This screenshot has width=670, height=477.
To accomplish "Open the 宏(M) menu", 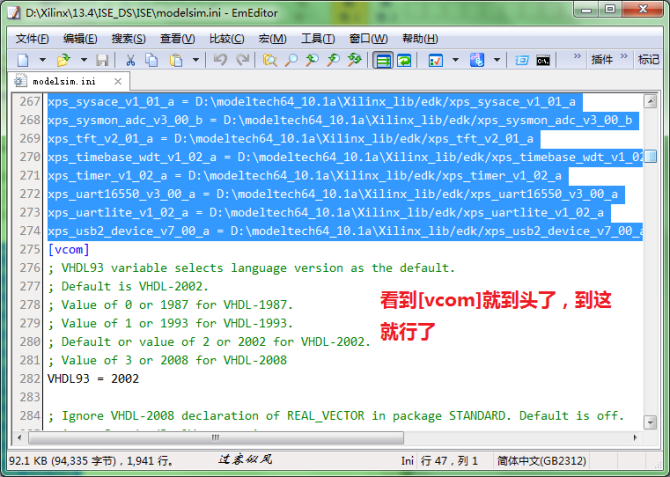I will click(x=272, y=39).
